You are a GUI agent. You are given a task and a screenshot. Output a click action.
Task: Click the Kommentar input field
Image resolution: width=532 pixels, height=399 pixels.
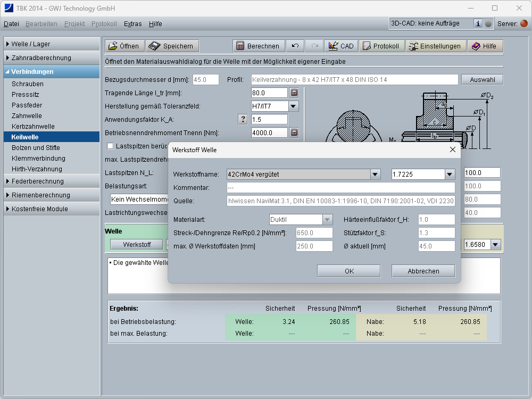click(x=340, y=187)
